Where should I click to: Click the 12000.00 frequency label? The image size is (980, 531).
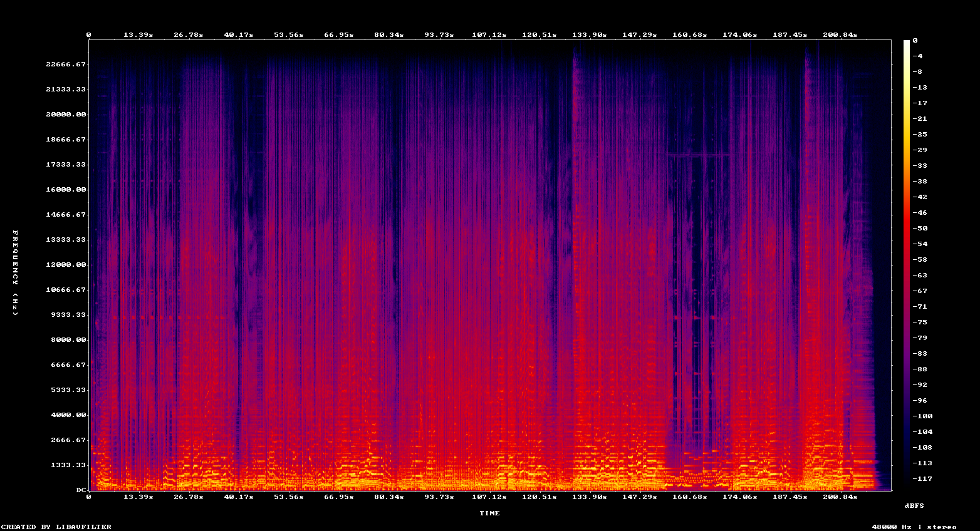(66, 265)
